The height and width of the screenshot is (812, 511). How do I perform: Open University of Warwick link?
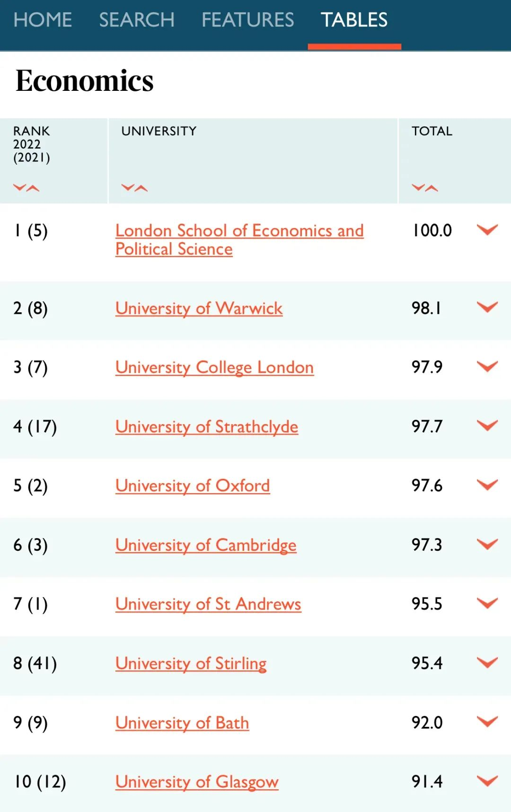(199, 309)
